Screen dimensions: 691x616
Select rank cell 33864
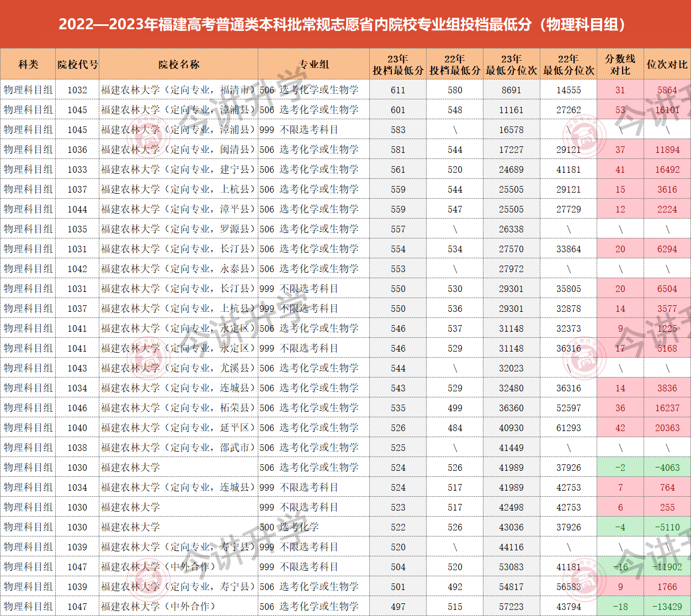(x=568, y=249)
